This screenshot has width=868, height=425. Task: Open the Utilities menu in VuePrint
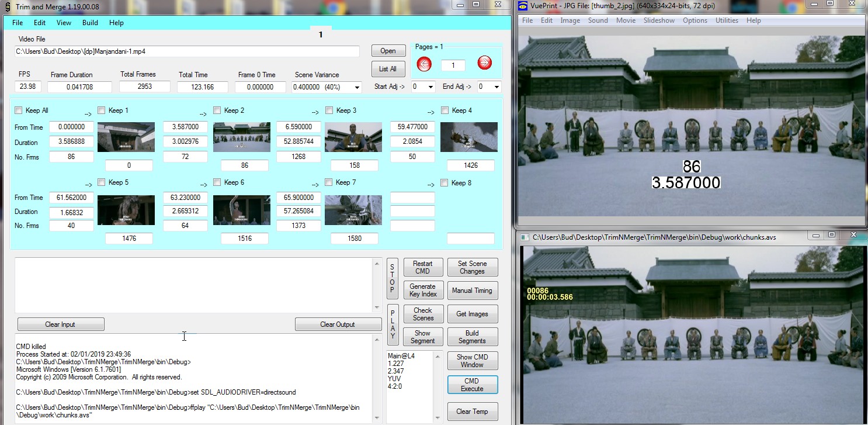(x=727, y=20)
